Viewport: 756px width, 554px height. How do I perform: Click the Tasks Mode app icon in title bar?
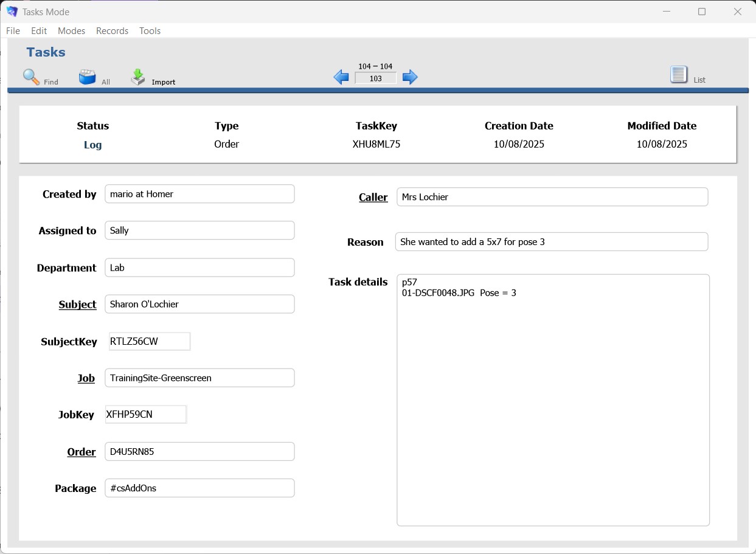point(12,12)
